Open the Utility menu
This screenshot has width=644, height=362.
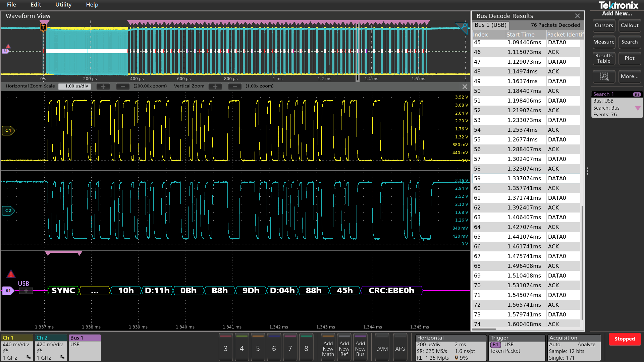[63, 5]
